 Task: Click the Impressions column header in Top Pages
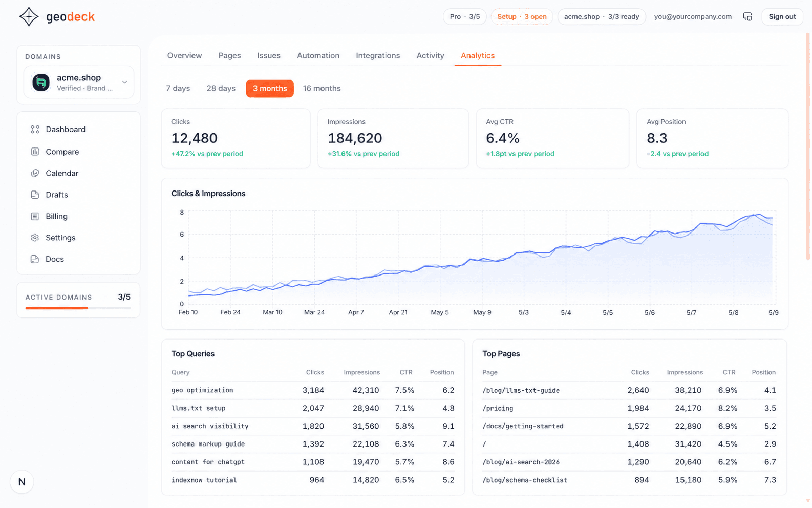point(685,372)
